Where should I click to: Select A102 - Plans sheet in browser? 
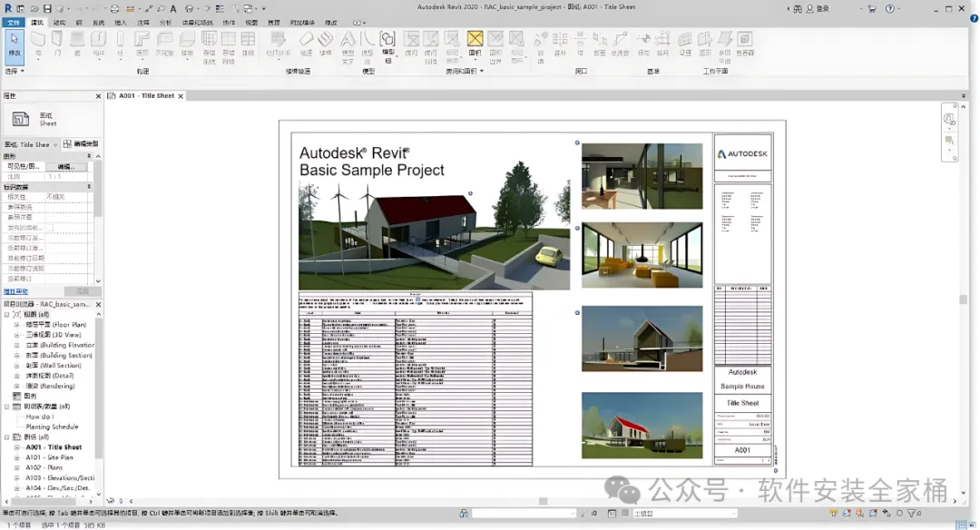pos(44,467)
